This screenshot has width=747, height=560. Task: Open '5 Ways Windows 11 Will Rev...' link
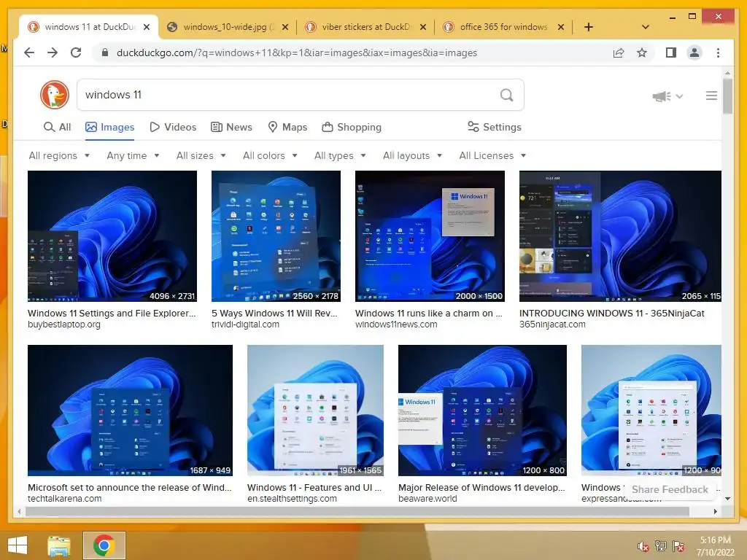[274, 314]
